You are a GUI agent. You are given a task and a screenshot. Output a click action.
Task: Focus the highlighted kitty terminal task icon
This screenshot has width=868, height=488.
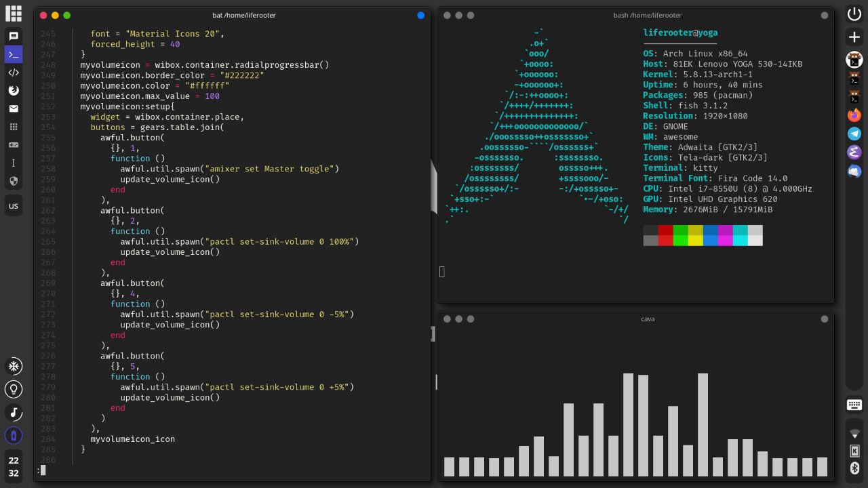(854, 60)
